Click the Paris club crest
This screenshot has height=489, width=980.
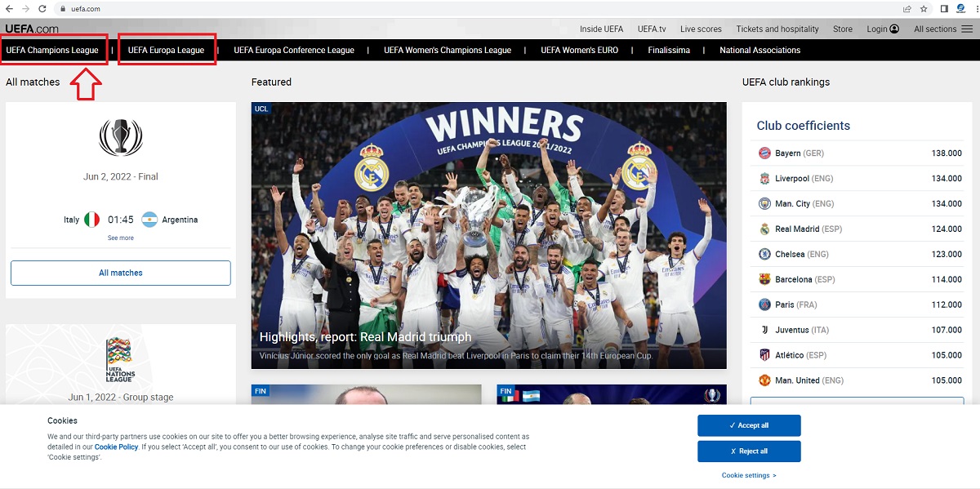[x=764, y=305]
